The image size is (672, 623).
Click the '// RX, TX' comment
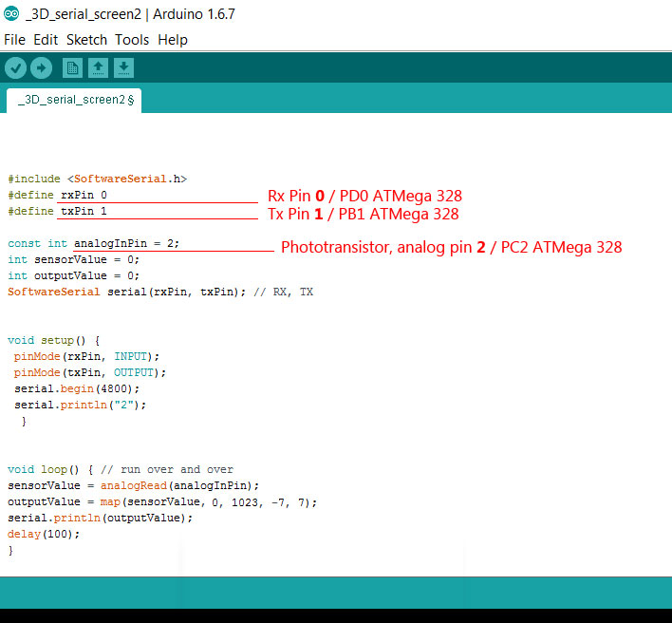click(283, 292)
